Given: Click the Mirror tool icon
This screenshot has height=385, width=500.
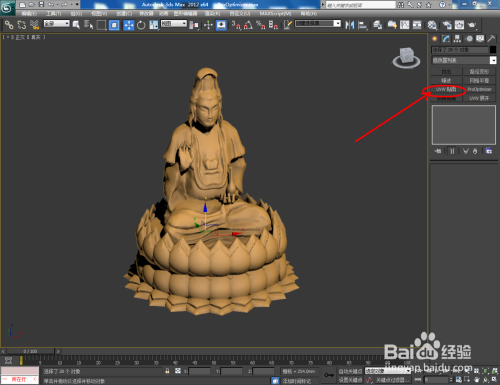Looking at the screenshot, I should pyautogui.click(x=350, y=25).
